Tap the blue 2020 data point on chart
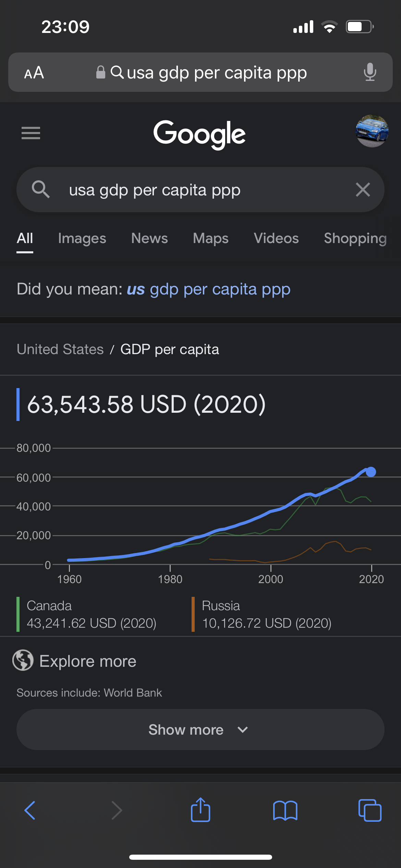This screenshot has height=868, width=401. tap(371, 472)
